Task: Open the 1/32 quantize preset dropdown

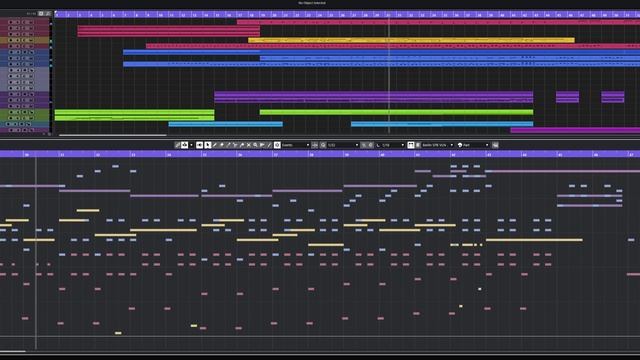Action: tap(343, 145)
